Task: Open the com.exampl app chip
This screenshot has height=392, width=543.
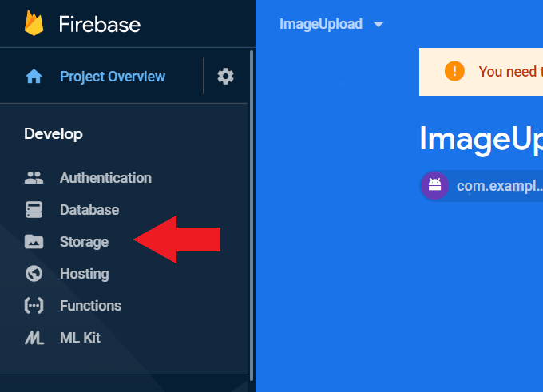Action: click(x=499, y=186)
